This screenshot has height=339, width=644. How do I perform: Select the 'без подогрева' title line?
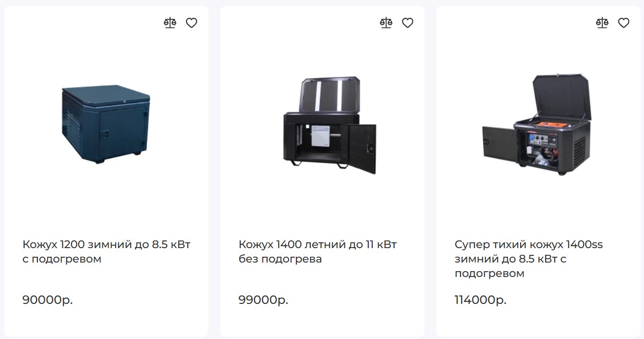(280, 259)
